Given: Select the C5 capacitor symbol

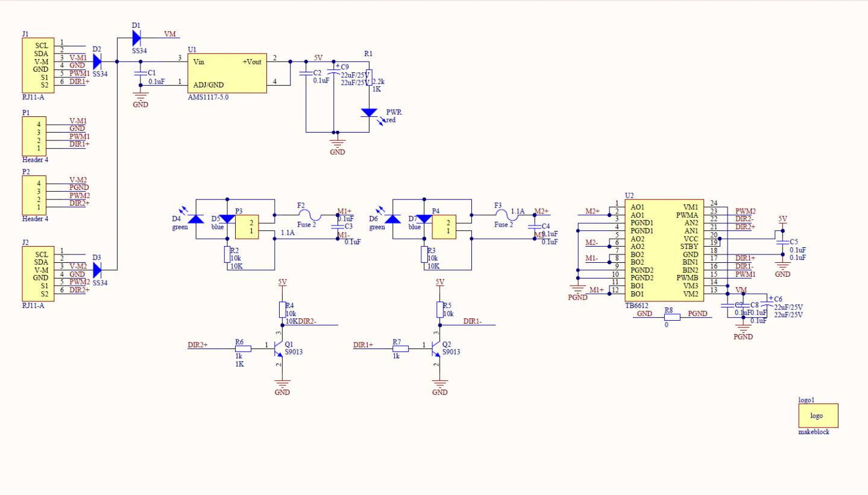Looking at the screenshot, I should click(x=782, y=242).
